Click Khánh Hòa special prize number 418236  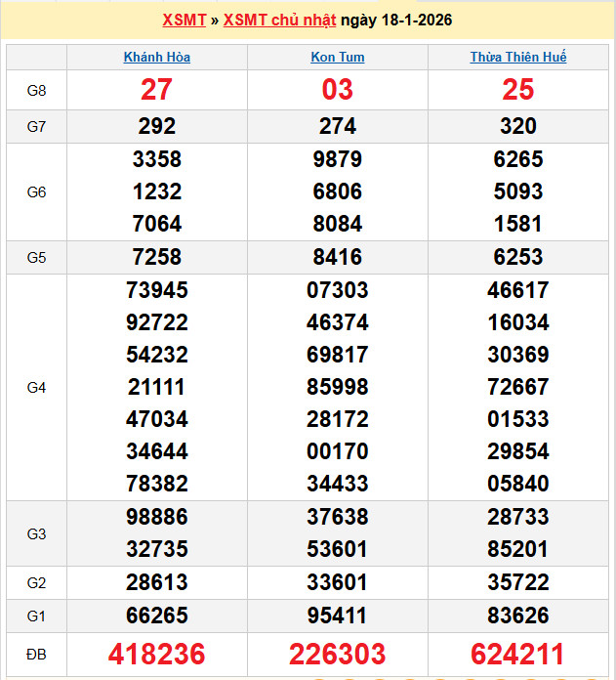[x=156, y=654]
